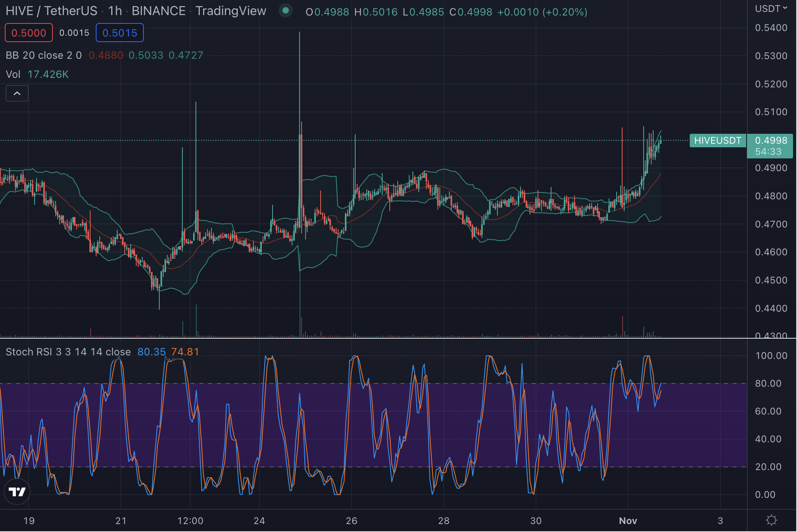Click BB upper value 0.5033

(146, 55)
